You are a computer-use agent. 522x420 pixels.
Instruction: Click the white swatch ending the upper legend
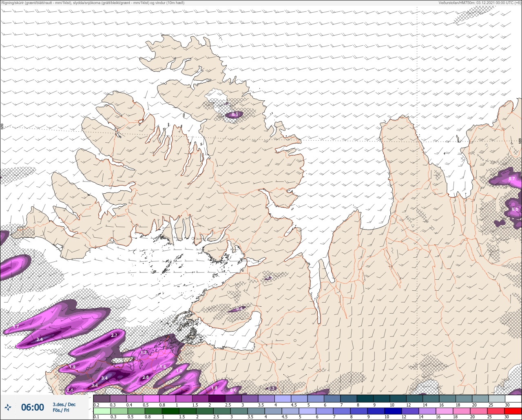tap(513, 398)
